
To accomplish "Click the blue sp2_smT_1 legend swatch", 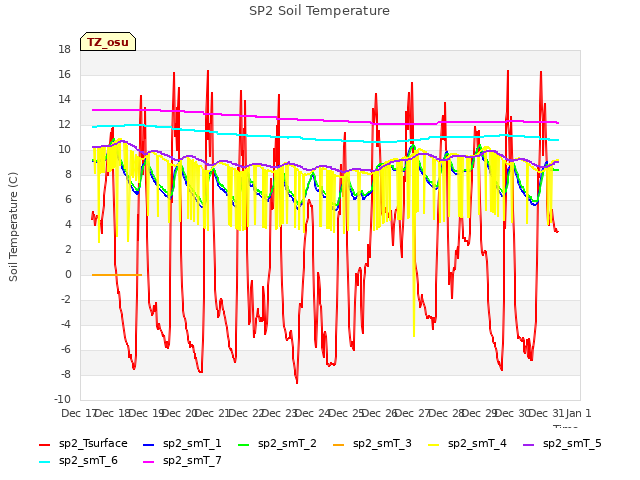I will [x=149, y=444].
